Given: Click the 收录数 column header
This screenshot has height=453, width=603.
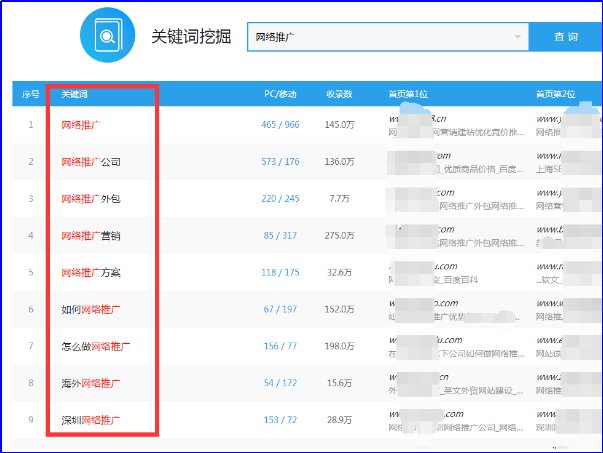Looking at the screenshot, I should click(x=339, y=94).
